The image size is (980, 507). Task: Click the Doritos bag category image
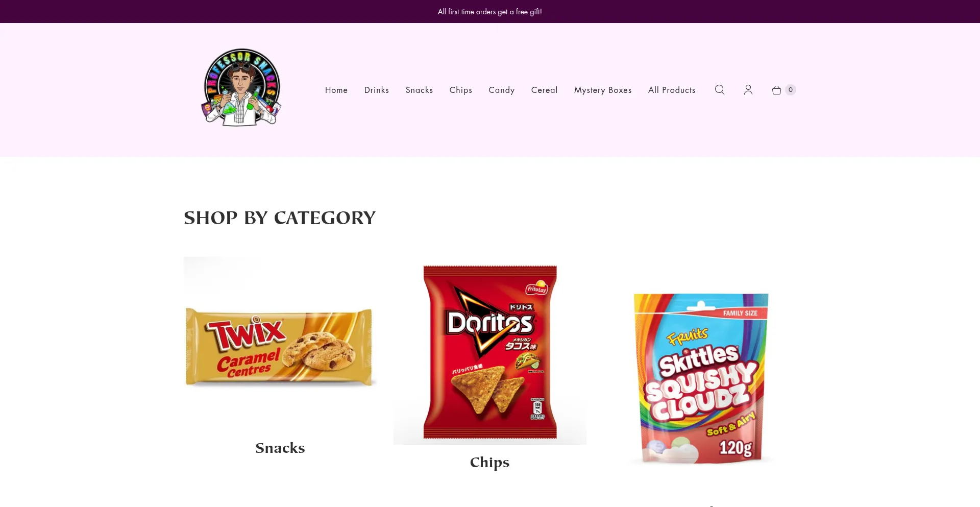(490, 352)
